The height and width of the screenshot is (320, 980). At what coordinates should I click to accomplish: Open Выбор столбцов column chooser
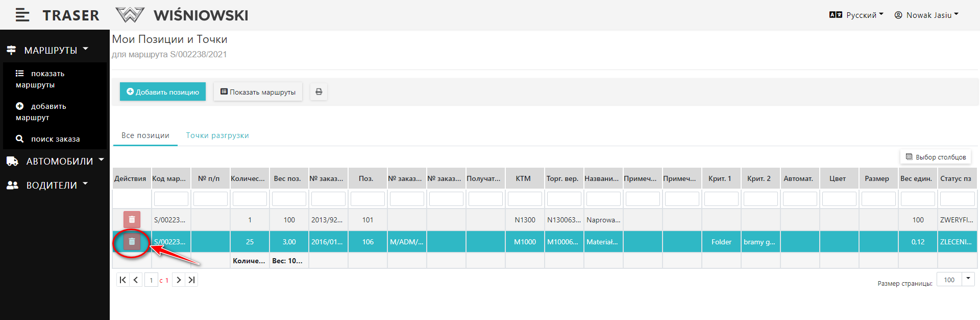936,157
